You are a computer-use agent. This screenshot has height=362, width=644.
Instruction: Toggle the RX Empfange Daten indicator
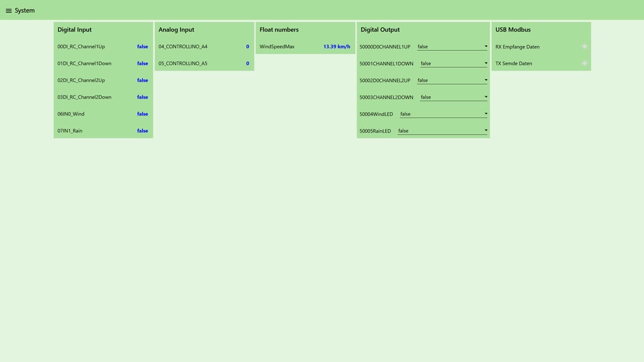[x=584, y=47]
